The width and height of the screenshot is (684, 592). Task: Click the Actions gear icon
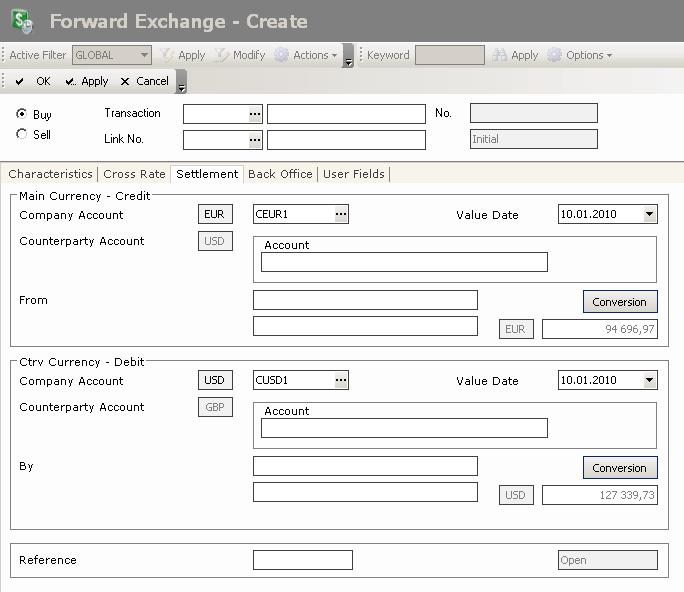pos(282,55)
